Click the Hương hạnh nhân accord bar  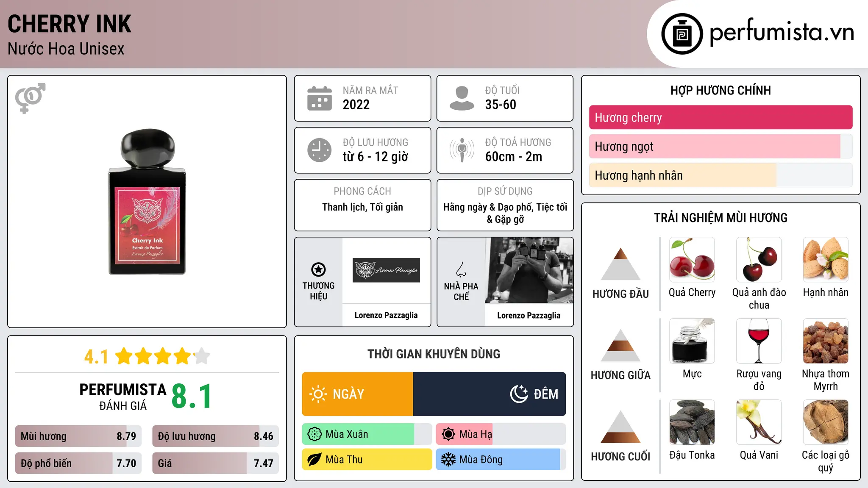[721, 175]
